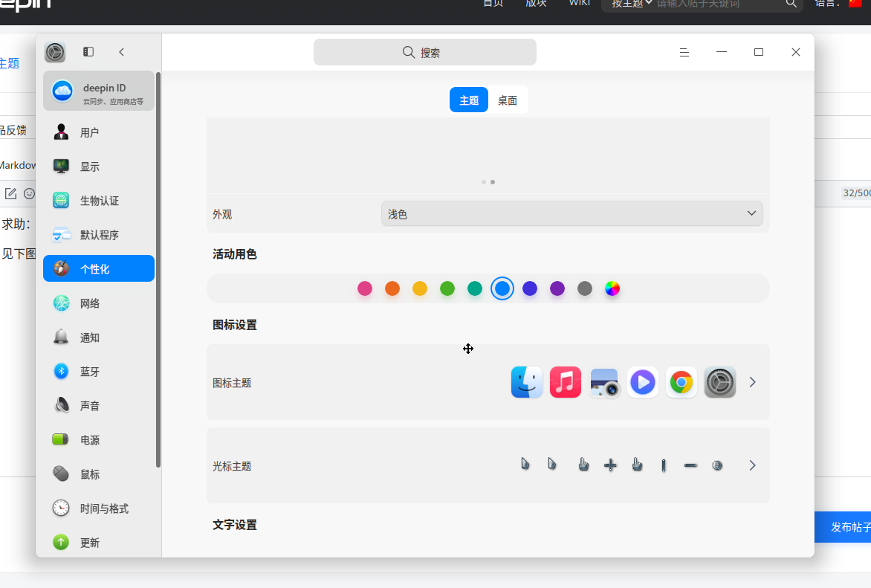Click the screenshot camera icon in 图标主题
This screenshot has width=871, height=588.
coord(604,382)
